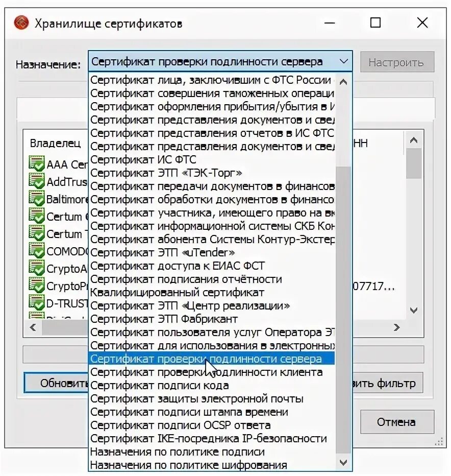Minimize the Хранилище сертификатов window
This screenshot has width=451, height=476.
(330, 23)
